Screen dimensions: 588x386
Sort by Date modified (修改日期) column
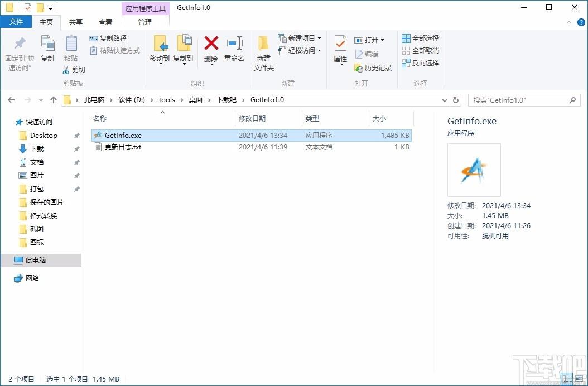[268, 119]
